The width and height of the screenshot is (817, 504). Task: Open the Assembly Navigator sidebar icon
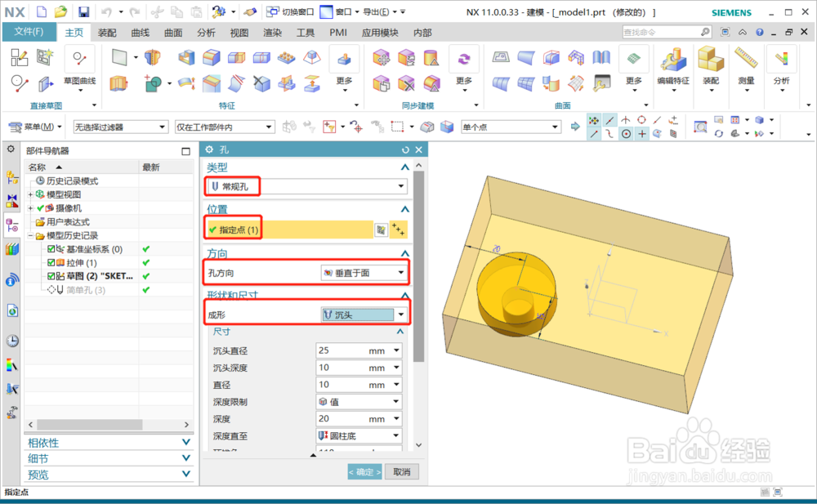12,177
